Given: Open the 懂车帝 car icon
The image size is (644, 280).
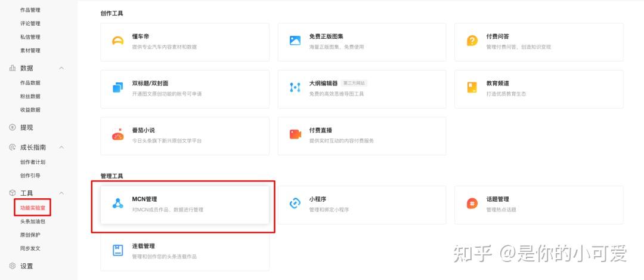Looking at the screenshot, I should point(118,41).
